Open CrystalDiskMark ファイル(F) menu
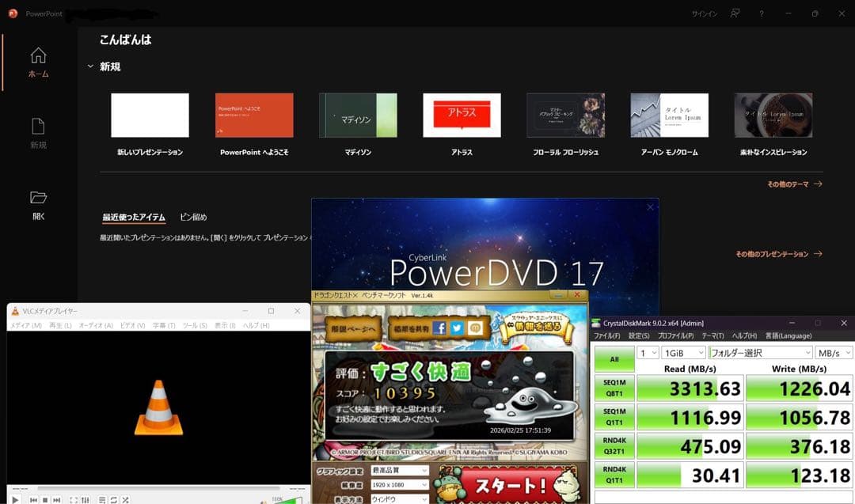Viewport: 855px width, 504px height. pyautogui.click(x=606, y=335)
